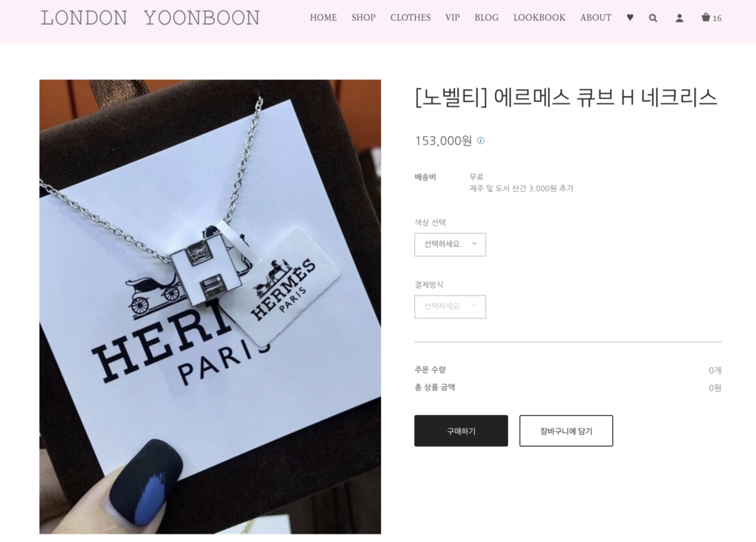Viewport: 756px width, 542px height.
Task: Open the BLOG page
Action: pos(486,18)
